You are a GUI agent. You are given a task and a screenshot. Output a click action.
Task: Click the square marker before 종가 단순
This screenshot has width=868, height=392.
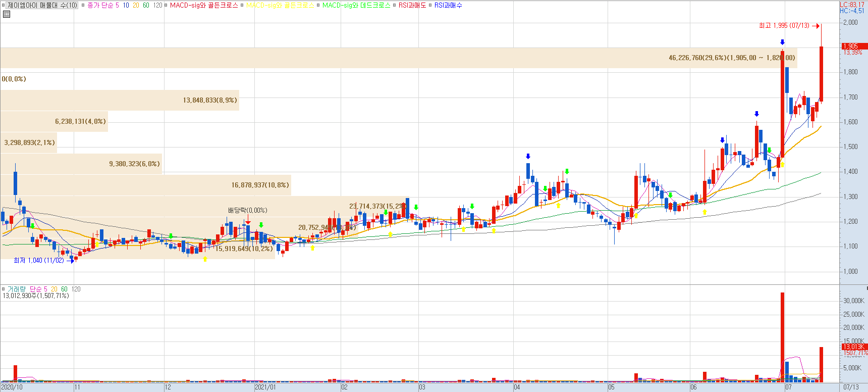click(83, 5)
